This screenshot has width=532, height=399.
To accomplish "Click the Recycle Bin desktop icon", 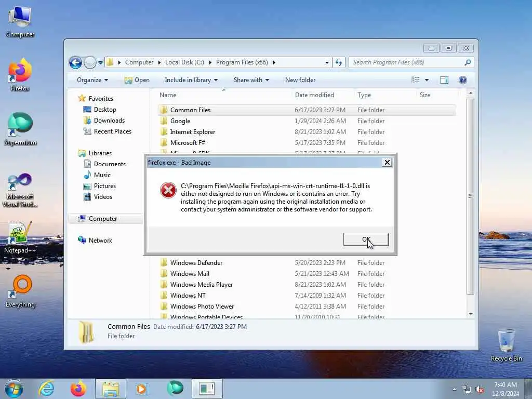I will pos(506,345).
